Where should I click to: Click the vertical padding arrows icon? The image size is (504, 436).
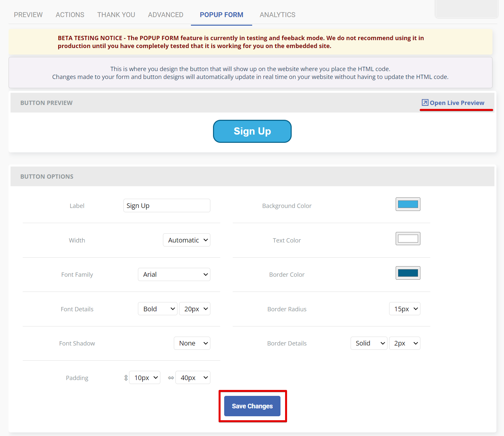click(126, 378)
